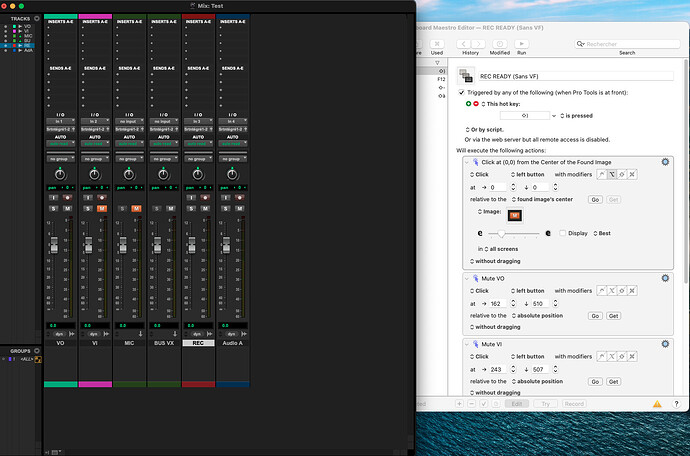690x456 pixels.
Task: Record-enable the REC track
Action: tap(205, 198)
